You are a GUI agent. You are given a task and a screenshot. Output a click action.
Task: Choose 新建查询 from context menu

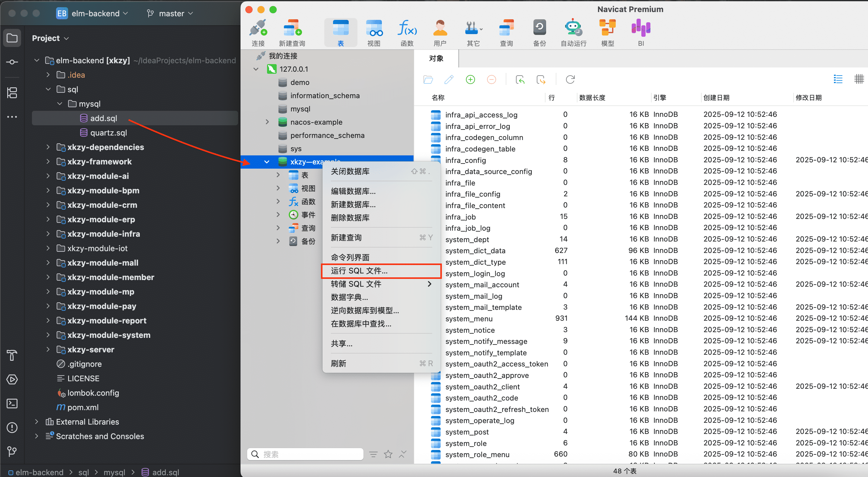(346, 238)
